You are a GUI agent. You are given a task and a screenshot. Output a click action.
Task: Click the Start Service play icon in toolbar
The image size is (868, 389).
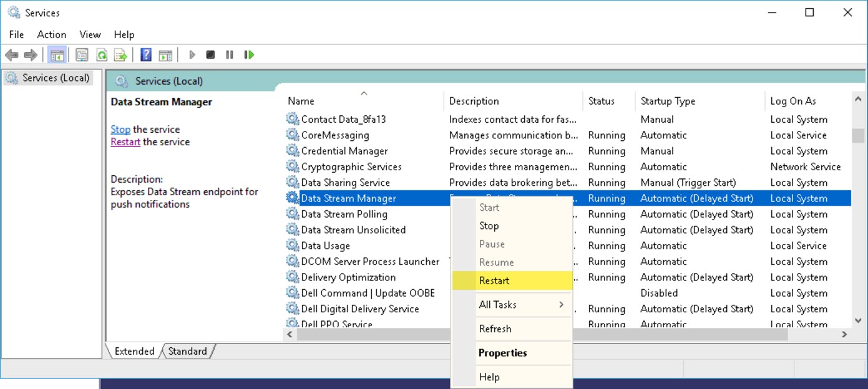pos(192,55)
